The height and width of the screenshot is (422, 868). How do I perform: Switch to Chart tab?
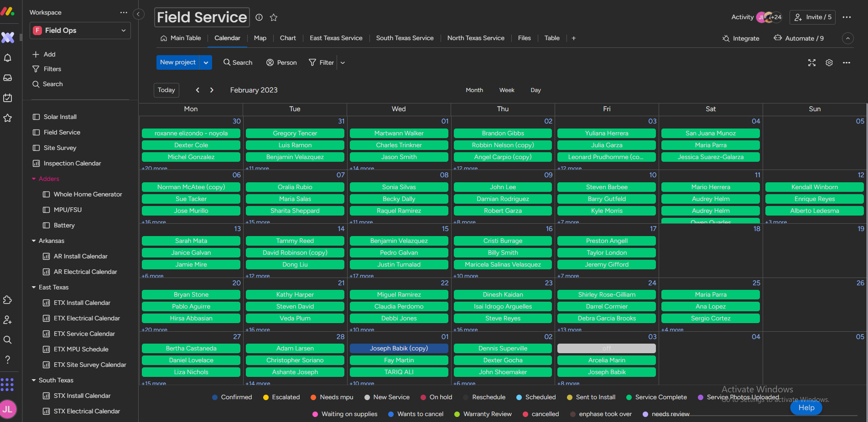tap(288, 38)
